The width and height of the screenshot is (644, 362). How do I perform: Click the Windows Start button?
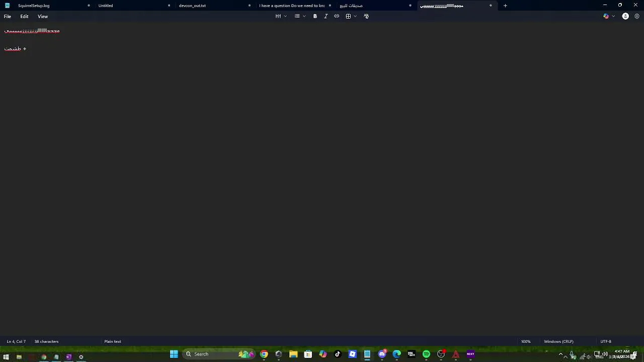tap(174, 354)
